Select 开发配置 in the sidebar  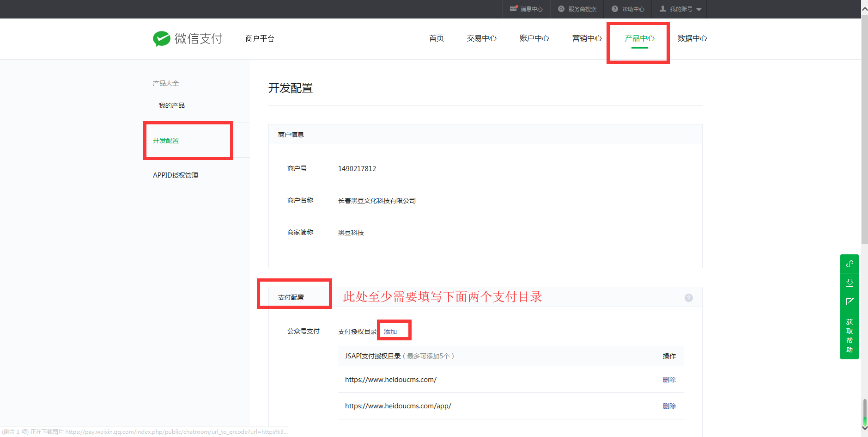[166, 141]
